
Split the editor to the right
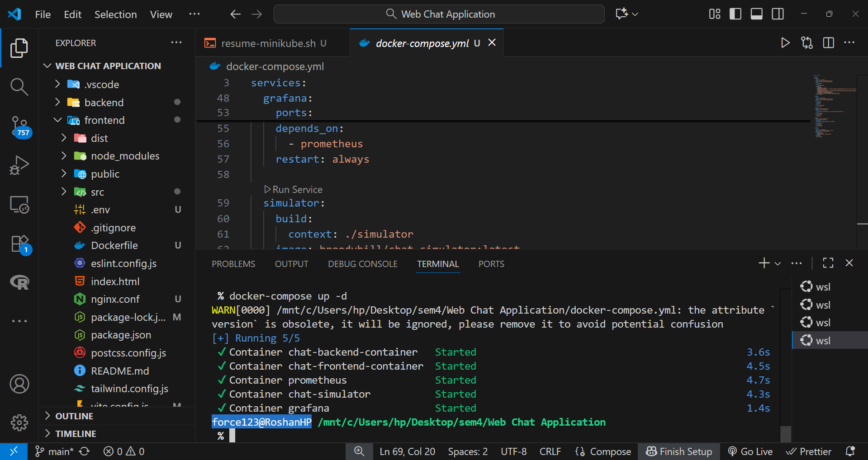(828, 43)
